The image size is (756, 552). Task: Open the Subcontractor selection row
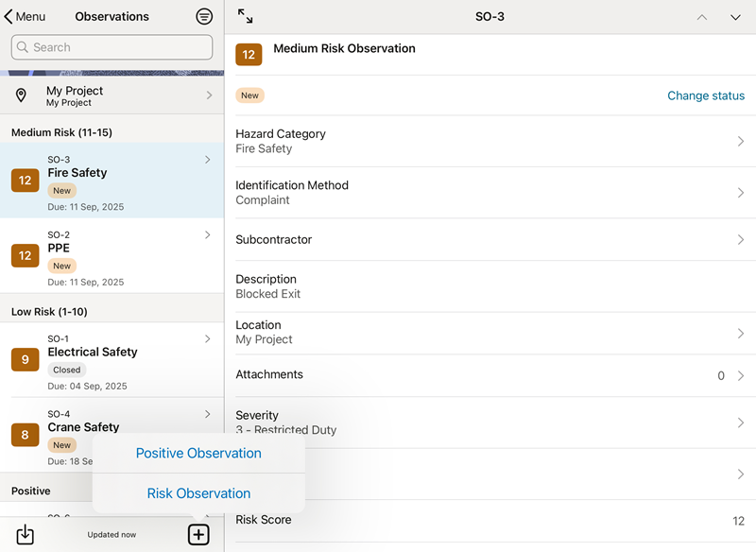pos(490,240)
